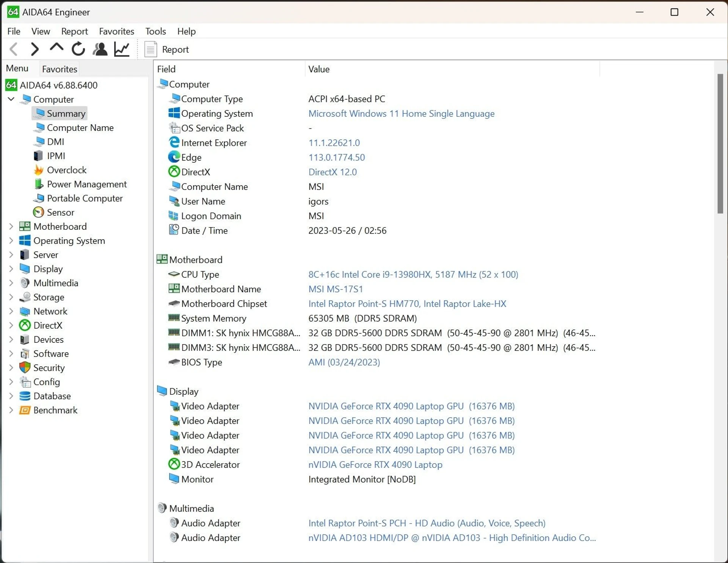Click the Overclock flame icon in the tree

38,170
